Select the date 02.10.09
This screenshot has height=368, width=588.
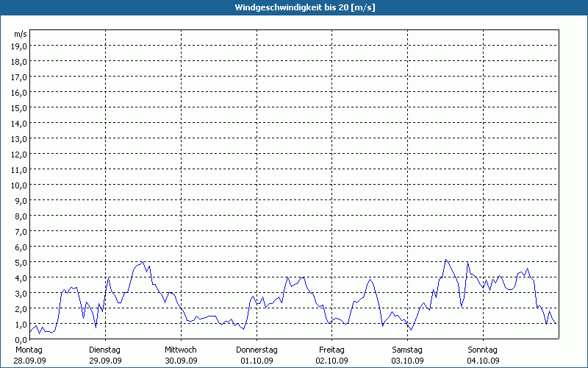332,361
